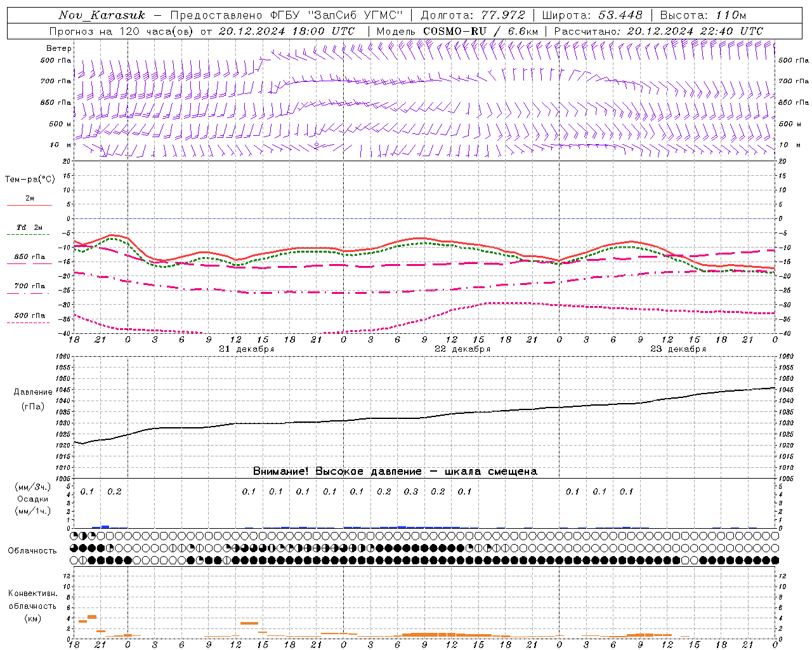
Task: Click the computed time Рассчитано: 20.12.2024 22:40 UTC
Action: 658,31
